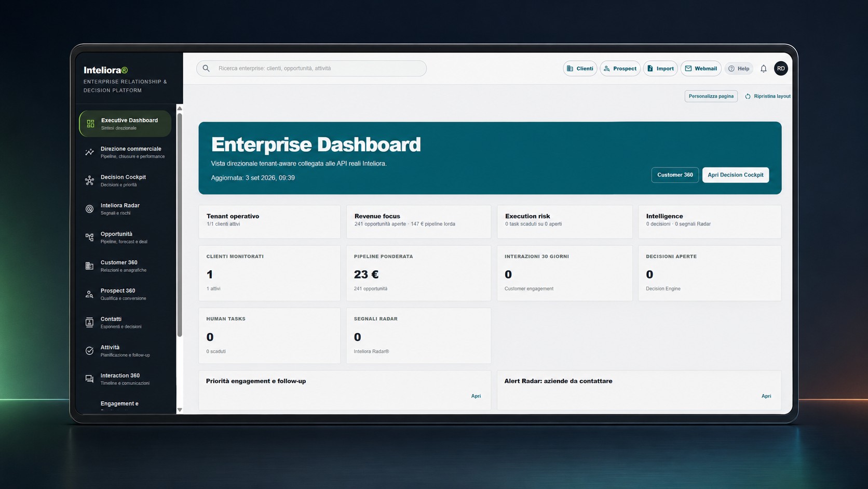Click the Opportunità pipeline icon
868x489 pixels.
coord(89,237)
